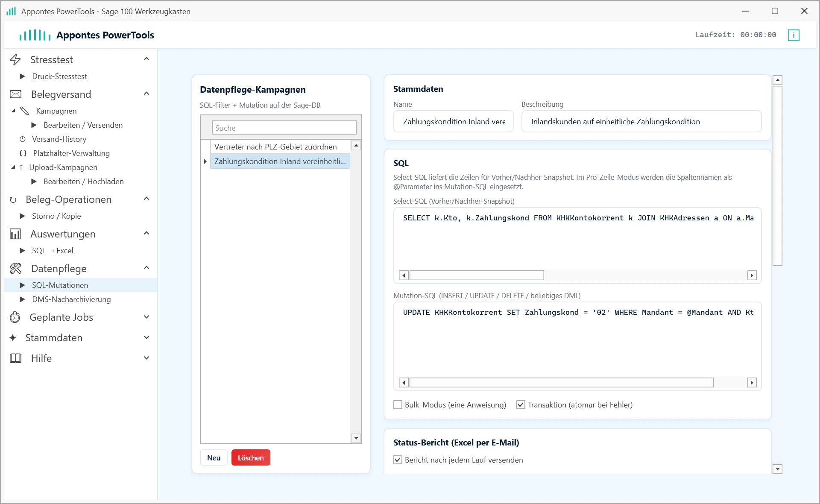Expand the Stammdaten section chevron
Viewport: 820px width, 504px height.
pyautogui.click(x=146, y=337)
